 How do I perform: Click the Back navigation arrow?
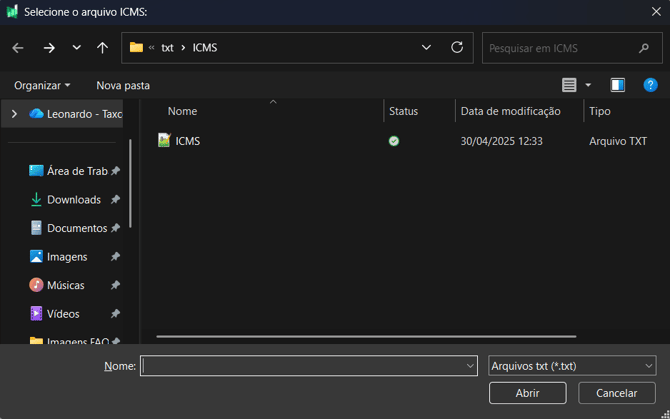point(18,48)
